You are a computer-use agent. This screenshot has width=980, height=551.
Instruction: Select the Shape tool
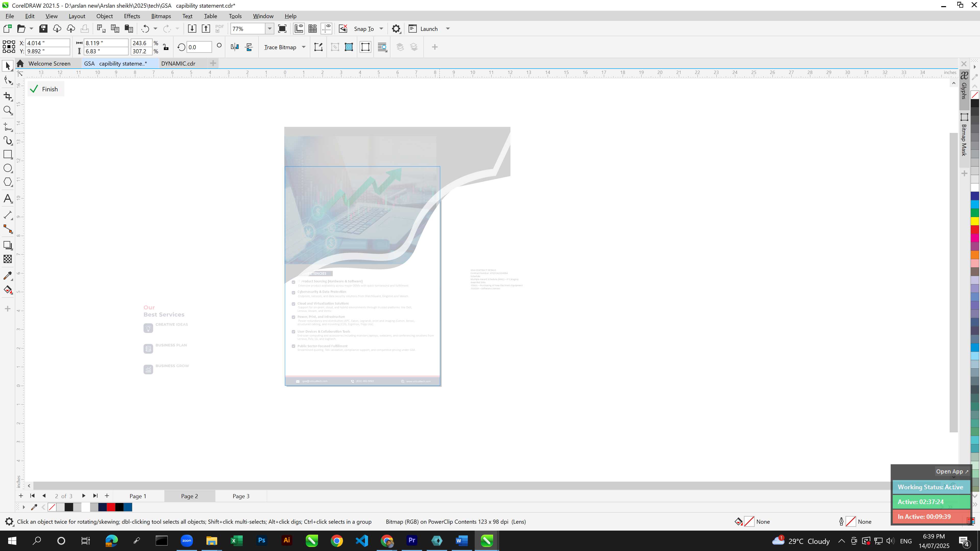(8, 80)
